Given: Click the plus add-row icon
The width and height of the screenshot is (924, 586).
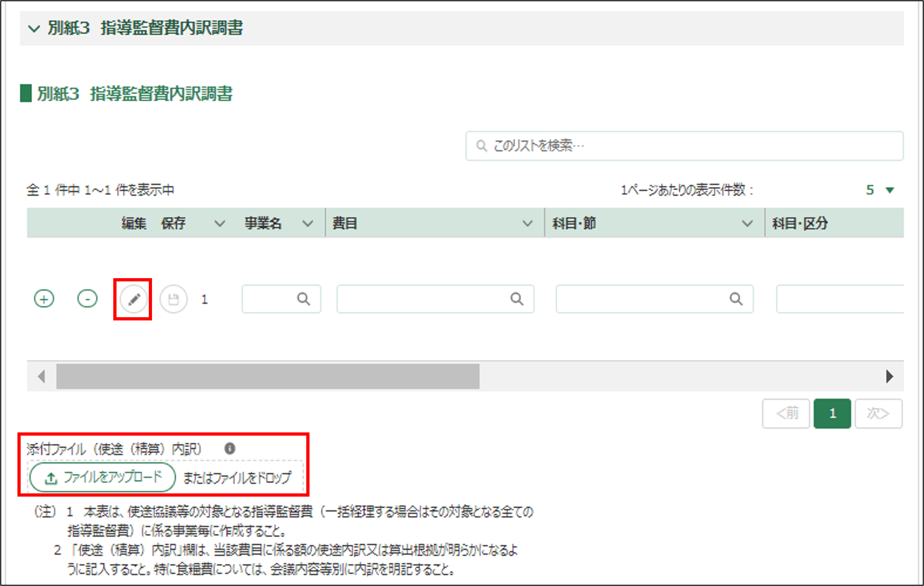Looking at the screenshot, I should click(44, 299).
